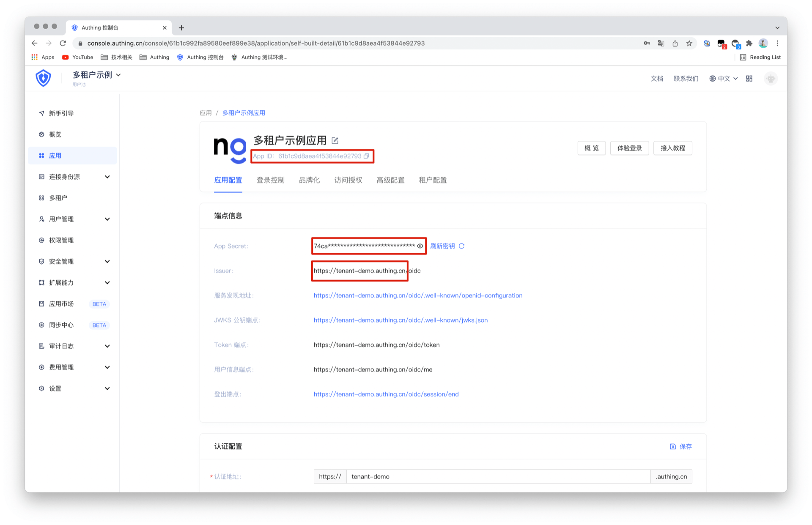Screen dimensions: 812x525
Task: Click the translate icon in the address bar
Action: (x=661, y=43)
